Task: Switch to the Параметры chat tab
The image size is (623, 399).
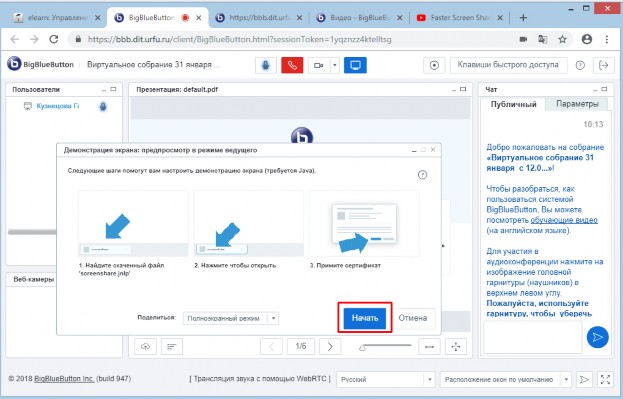Action: coord(577,104)
